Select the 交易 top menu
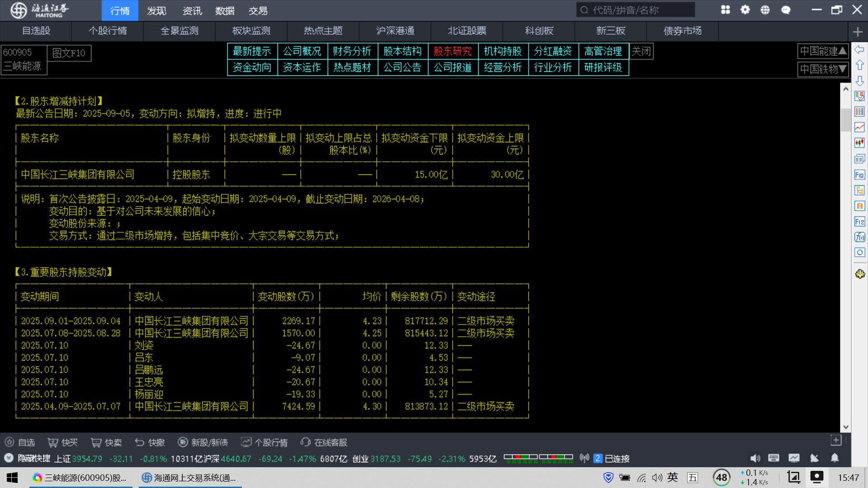Image resolution: width=868 pixels, height=488 pixels. point(258,11)
